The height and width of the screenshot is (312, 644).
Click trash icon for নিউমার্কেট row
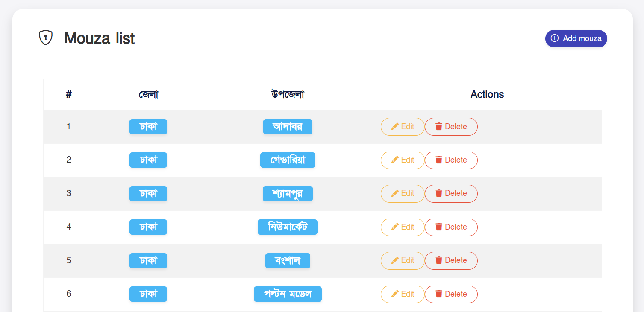coord(439,227)
